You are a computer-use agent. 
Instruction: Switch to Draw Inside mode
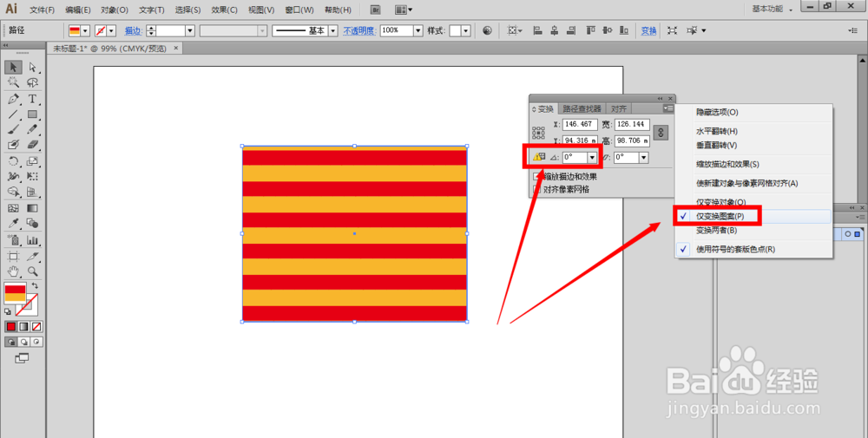[x=36, y=342]
